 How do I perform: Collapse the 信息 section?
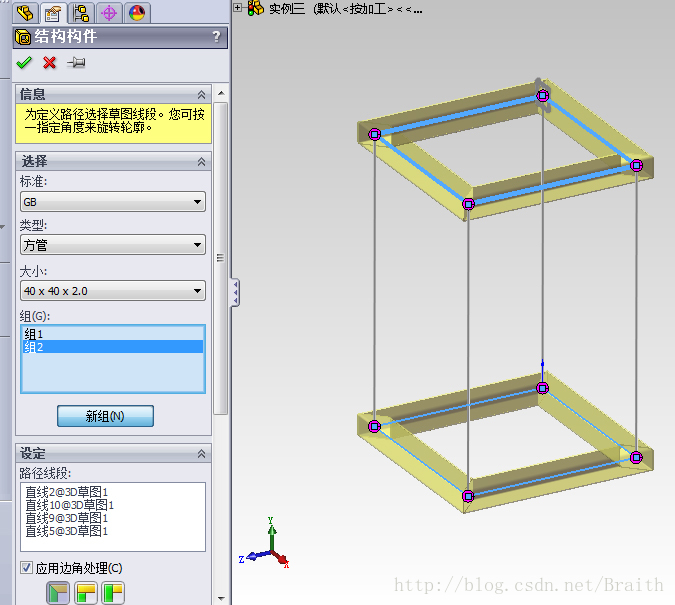coord(201,95)
